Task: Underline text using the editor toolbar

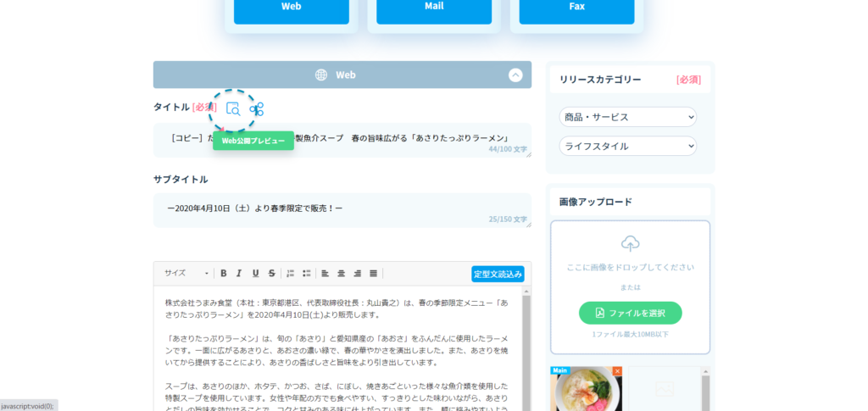Action: tap(255, 273)
